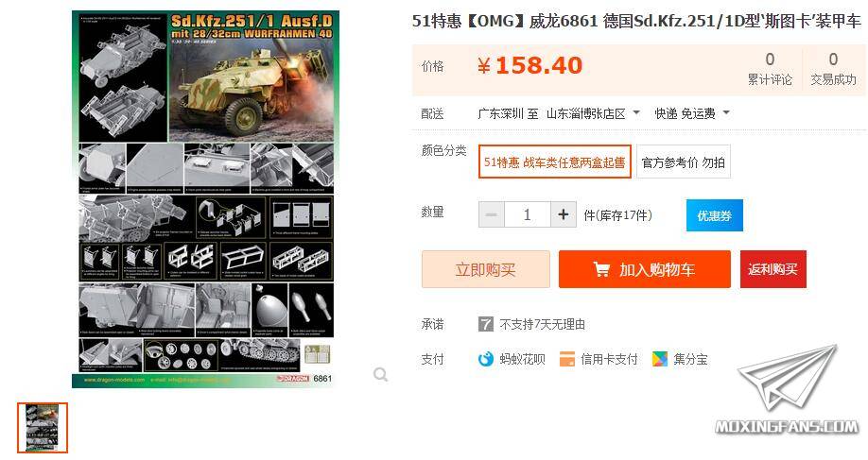Click the credit card payment icon

(x=567, y=359)
